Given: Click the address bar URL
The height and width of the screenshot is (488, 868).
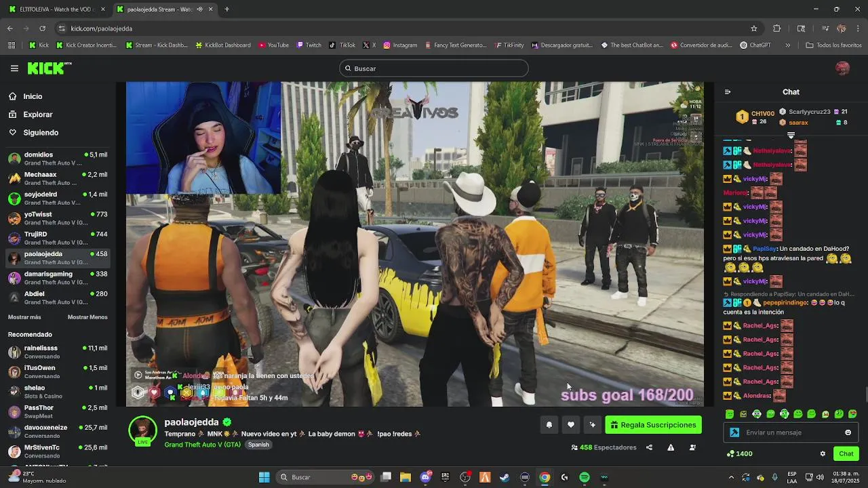Looking at the screenshot, I should [x=101, y=28].
